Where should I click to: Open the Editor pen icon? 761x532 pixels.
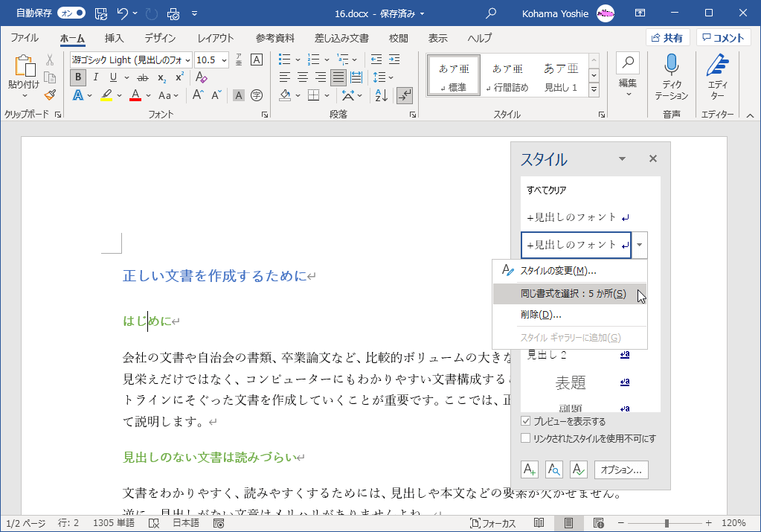pyautogui.click(x=717, y=65)
